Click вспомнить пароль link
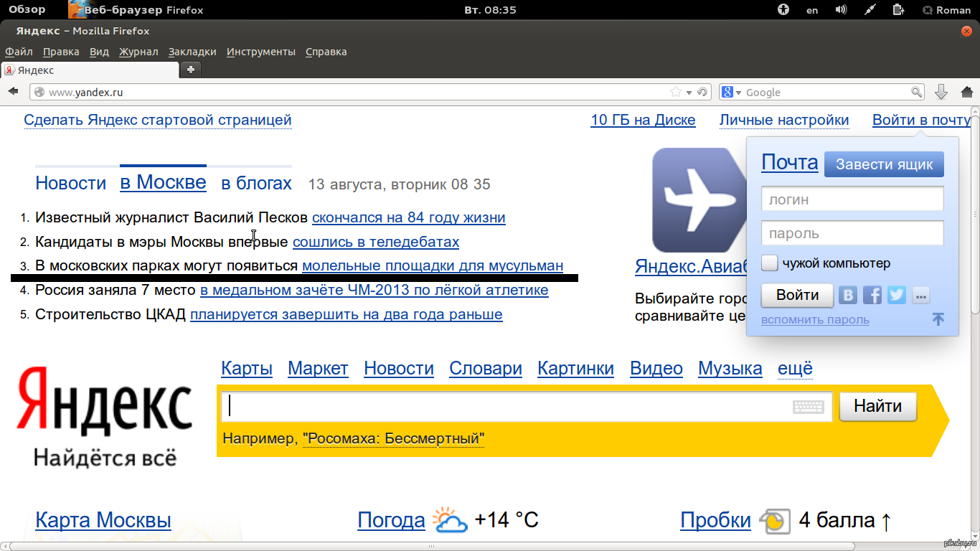Image resolution: width=980 pixels, height=551 pixels. [x=815, y=319]
